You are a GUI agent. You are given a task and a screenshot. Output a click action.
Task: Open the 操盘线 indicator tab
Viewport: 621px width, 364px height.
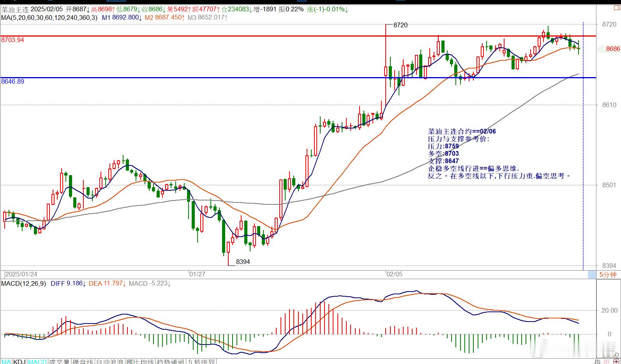point(83,361)
